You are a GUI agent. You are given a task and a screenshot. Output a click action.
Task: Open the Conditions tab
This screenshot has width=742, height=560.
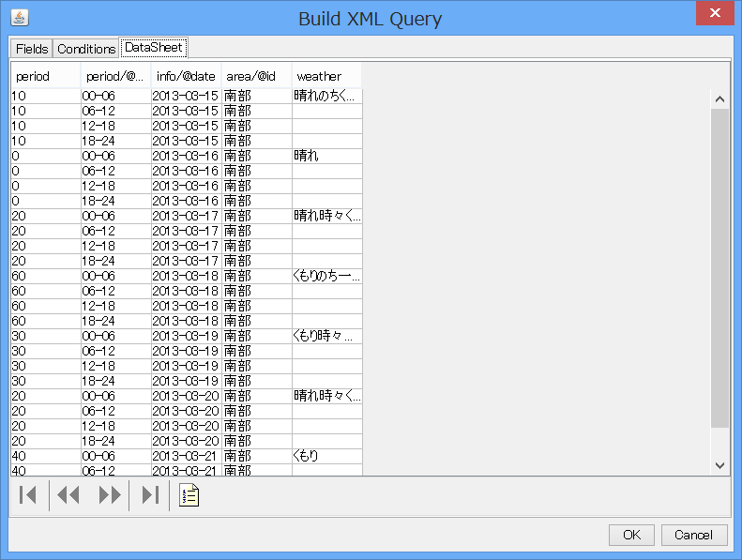[x=86, y=49]
